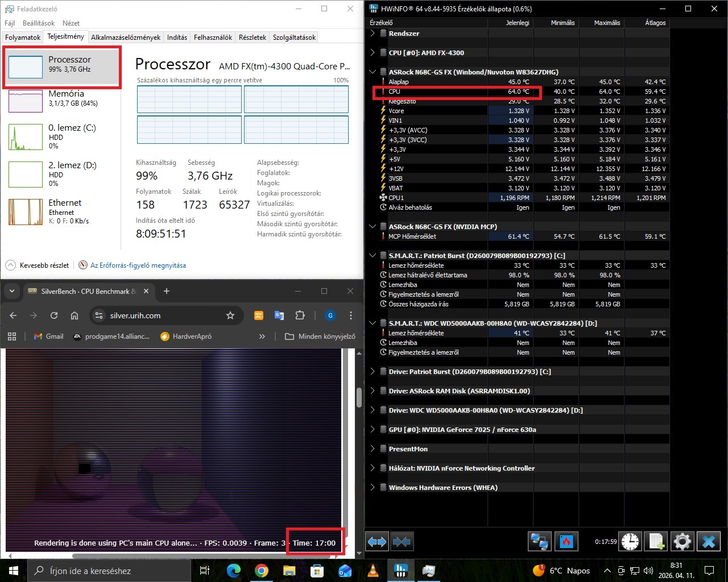Click the Windows Start button
This screenshot has height=582, width=728.
click(x=13, y=571)
